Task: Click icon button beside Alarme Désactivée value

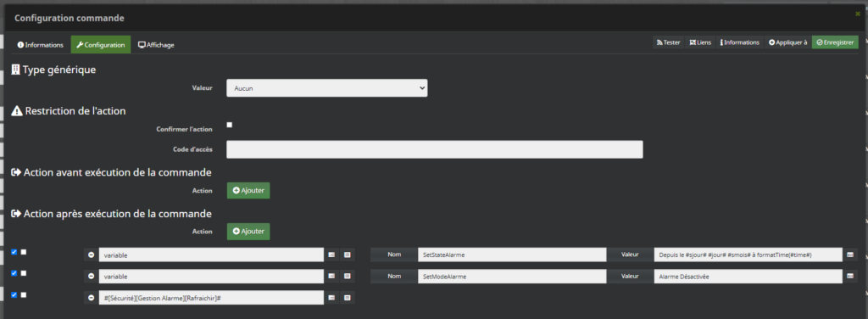Action: pyautogui.click(x=851, y=276)
